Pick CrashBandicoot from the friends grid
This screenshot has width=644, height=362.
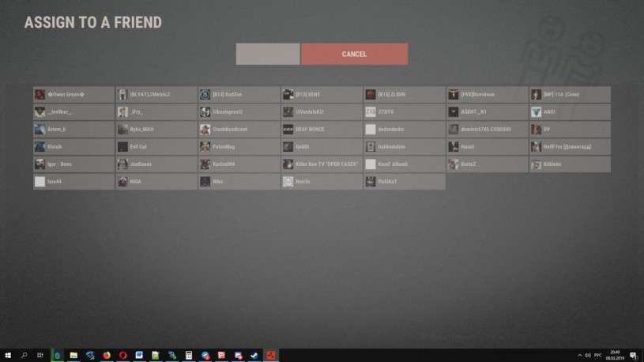(x=239, y=130)
